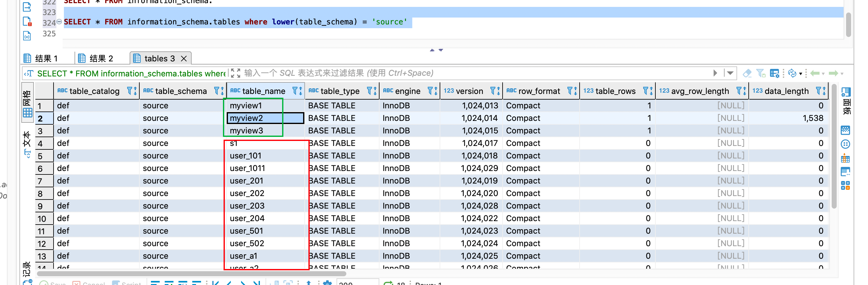Screen dimensions: 868x285
Task: Click the apply filter play arrow button
Action: click(716, 73)
